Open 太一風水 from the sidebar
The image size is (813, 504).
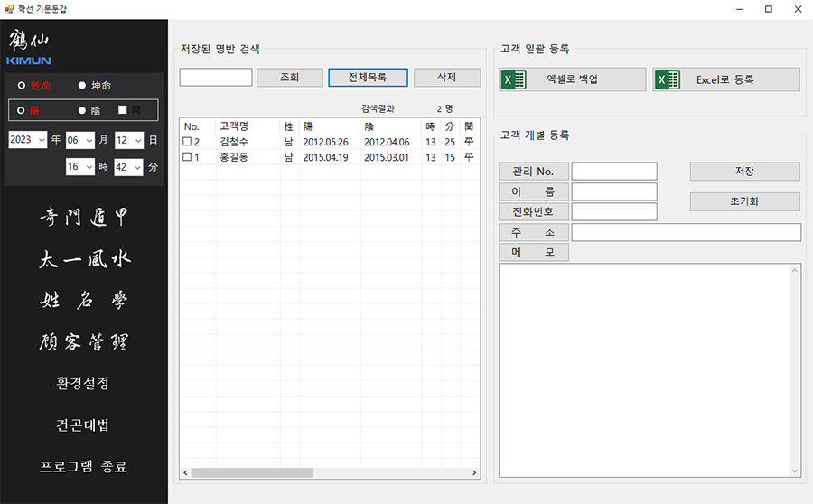point(84,259)
